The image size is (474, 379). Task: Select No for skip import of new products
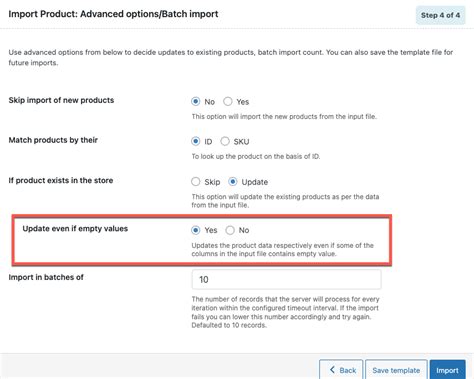pos(196,101)
